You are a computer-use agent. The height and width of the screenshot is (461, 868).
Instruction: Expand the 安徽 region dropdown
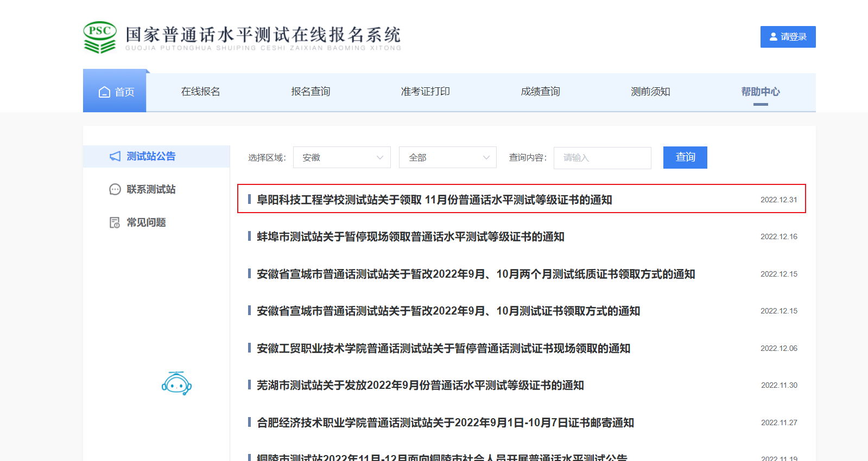pyautogui.click(x=342, y=157)
